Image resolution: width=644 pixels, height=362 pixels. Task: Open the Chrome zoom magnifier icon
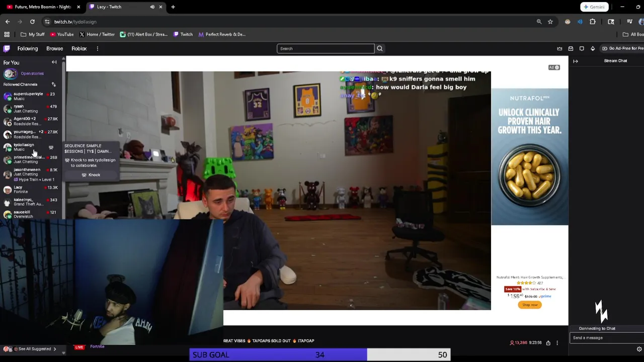(539, 22)
